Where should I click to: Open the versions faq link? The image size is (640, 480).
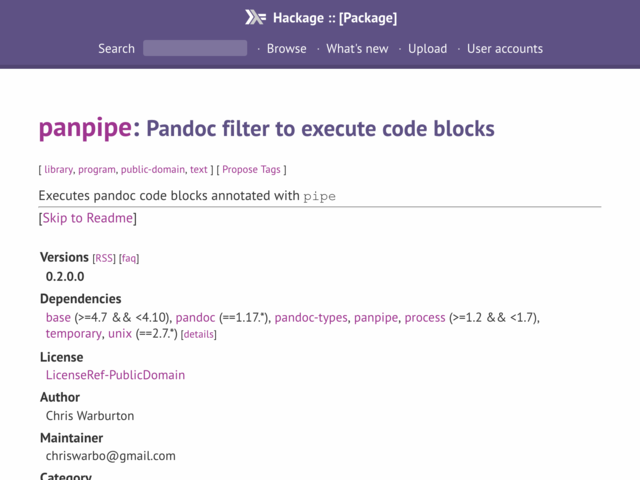[129, 258]
